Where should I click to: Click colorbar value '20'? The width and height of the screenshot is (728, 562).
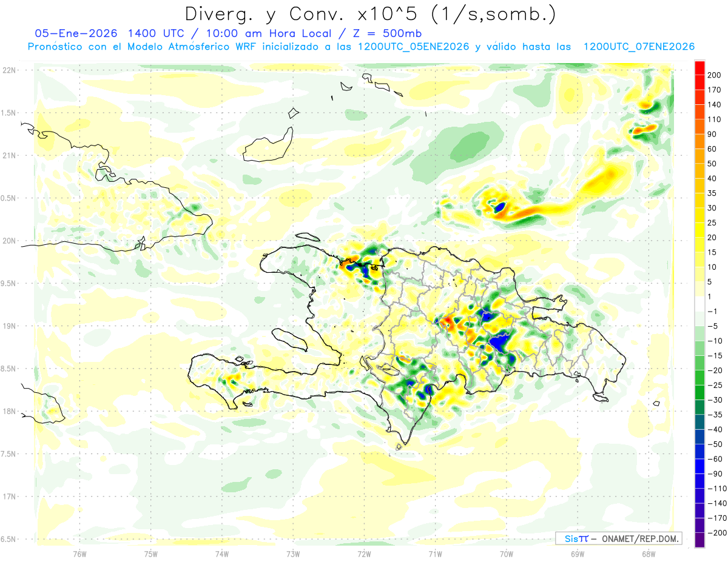pyautogui.click(x=712, y=238)
